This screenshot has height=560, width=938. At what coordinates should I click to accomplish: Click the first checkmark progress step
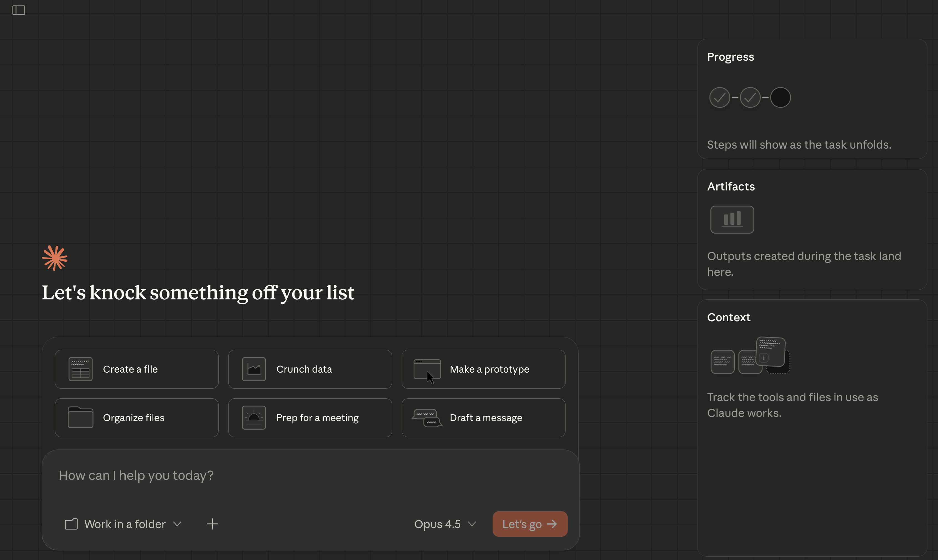719,98
